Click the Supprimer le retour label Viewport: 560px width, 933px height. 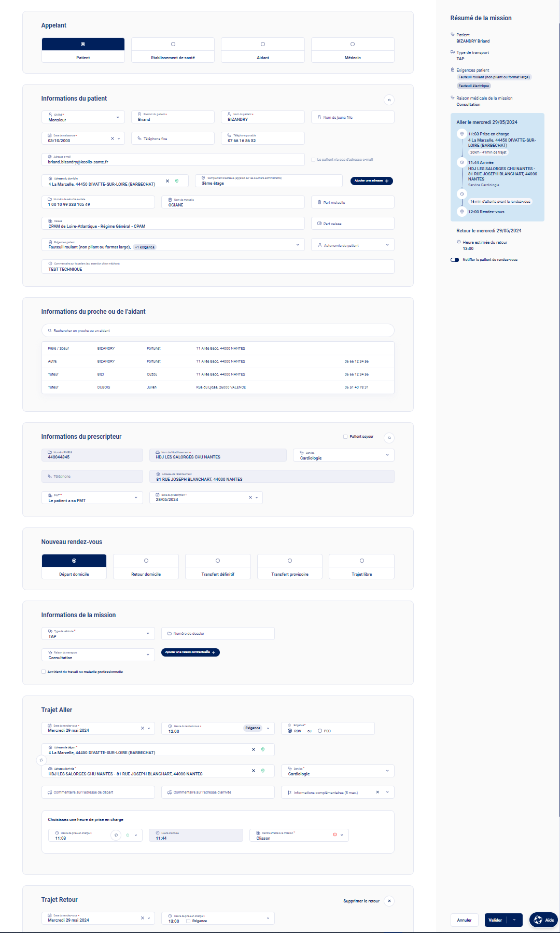tap(361, 901)
